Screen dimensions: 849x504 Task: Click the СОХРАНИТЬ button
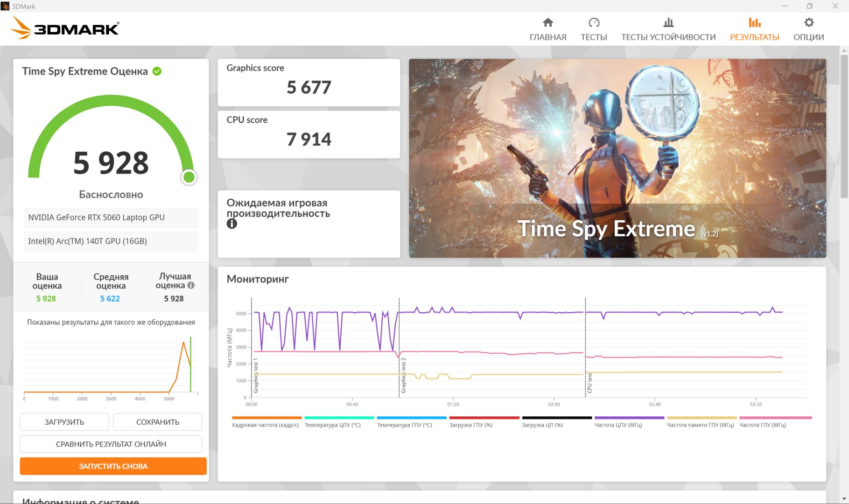pyautogui.click(x=158, y=422)
